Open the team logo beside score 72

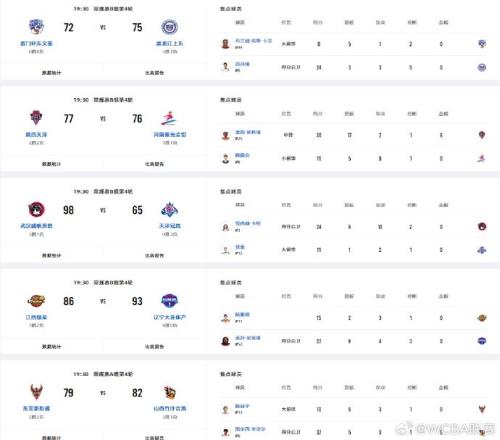click(36, 27)
